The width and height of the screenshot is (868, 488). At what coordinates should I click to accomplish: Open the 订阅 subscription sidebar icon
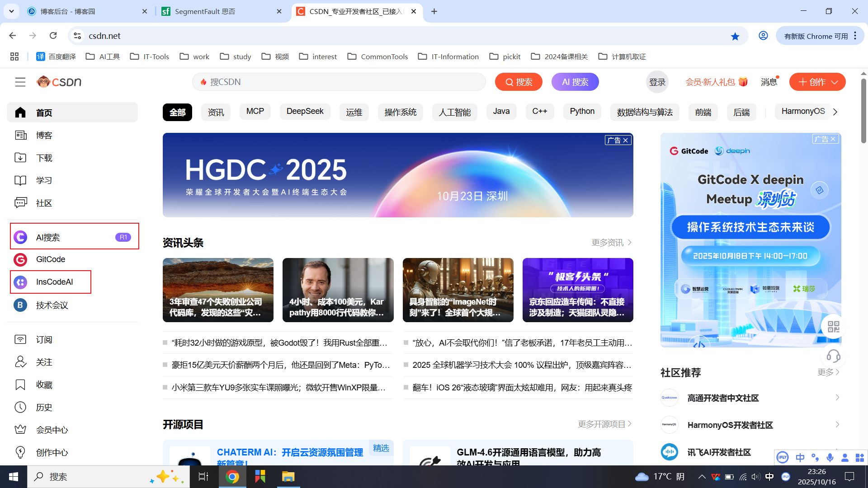tap(20, 339)
